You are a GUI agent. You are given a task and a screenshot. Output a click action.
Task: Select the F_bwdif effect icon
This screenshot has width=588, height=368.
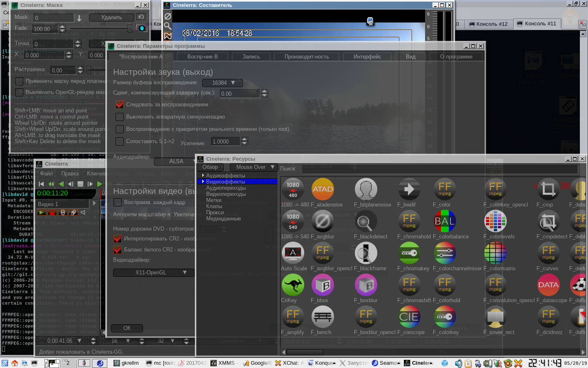(x=409, y=189)
